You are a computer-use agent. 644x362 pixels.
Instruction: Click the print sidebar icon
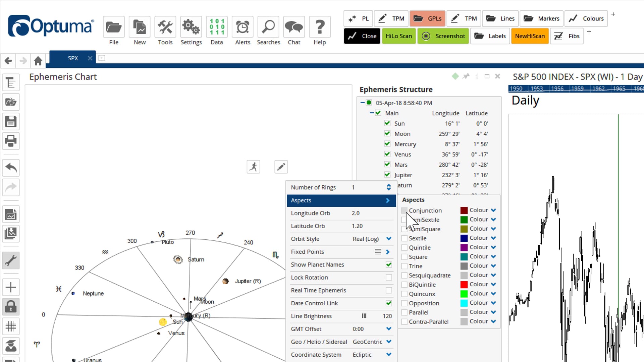11,141
